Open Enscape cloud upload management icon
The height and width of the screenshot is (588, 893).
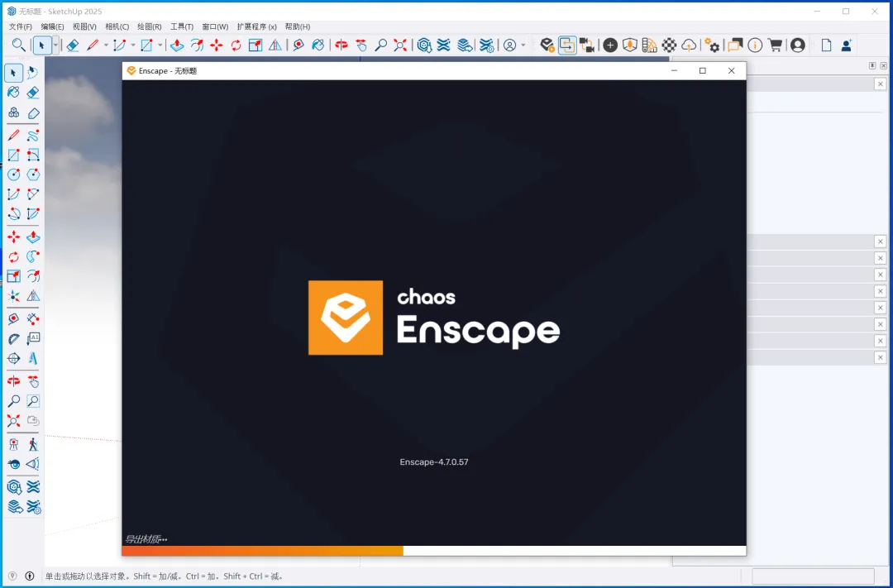[689, 45]
